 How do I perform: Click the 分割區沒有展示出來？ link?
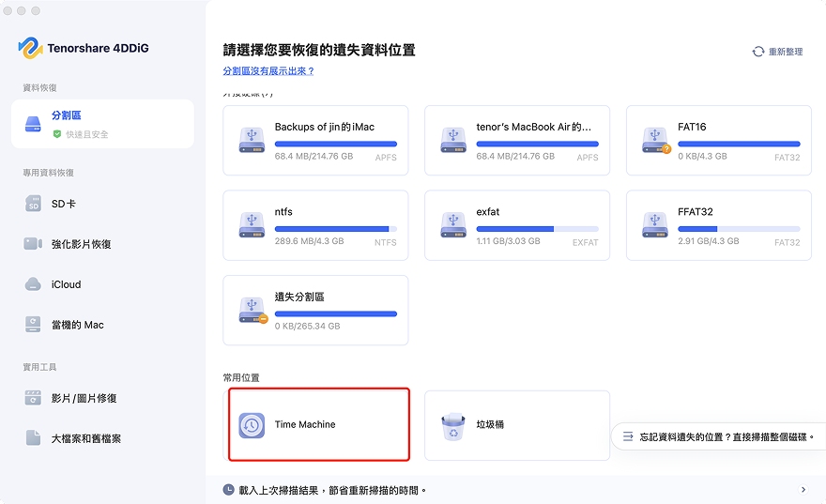[268, 70]
